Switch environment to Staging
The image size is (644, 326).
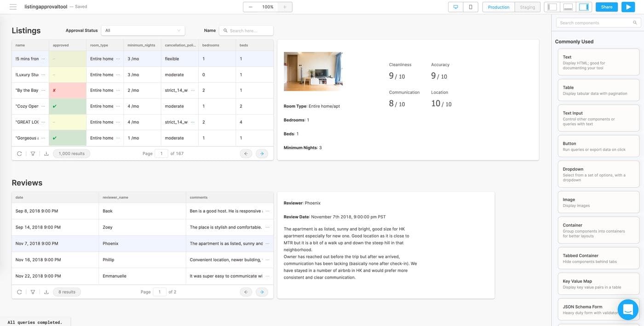pos(527,7)
